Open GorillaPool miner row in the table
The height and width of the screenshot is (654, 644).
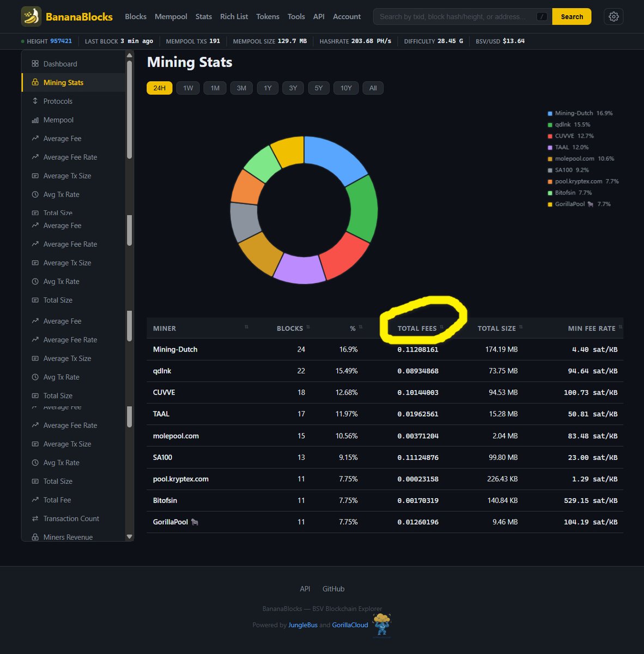point(385,522)
